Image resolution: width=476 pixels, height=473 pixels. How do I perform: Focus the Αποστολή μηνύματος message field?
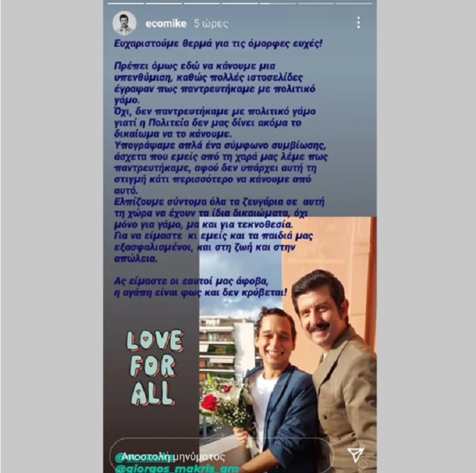[222, 456]
